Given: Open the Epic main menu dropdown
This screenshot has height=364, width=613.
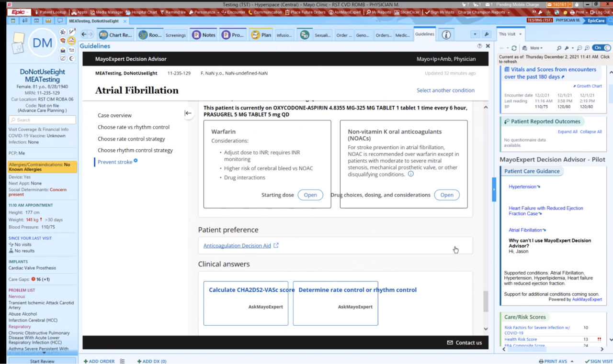Looking at the screenshot, I should [20, 12].
